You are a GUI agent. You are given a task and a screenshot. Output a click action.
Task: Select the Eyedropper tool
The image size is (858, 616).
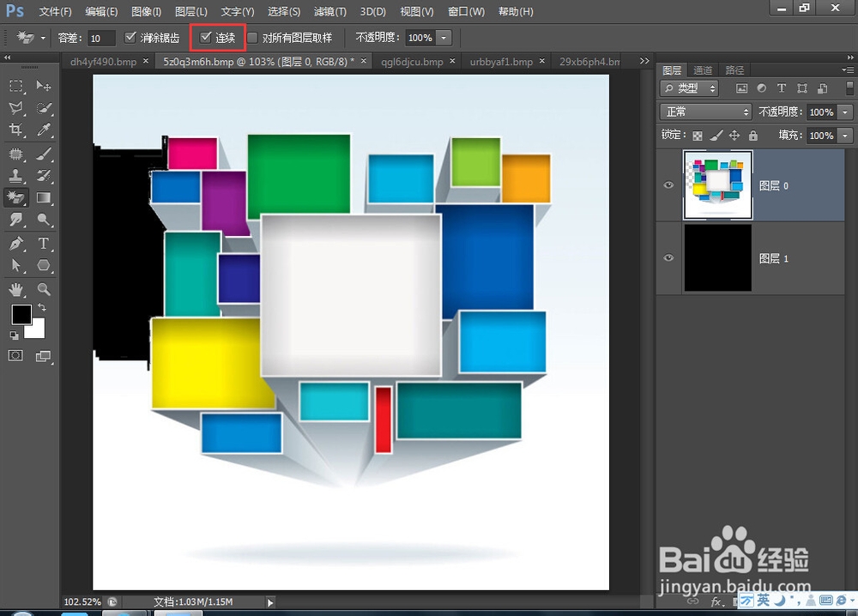[x=44, y=130]
